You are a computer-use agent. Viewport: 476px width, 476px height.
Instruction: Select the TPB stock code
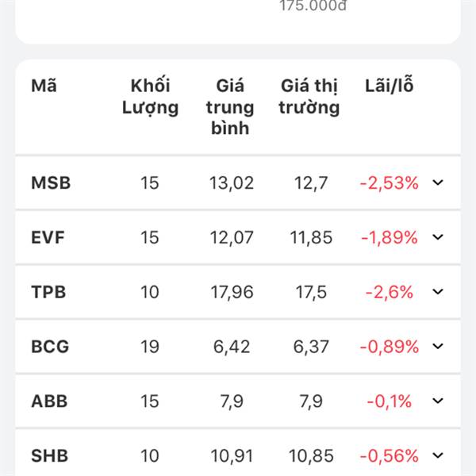pos(48,292)
